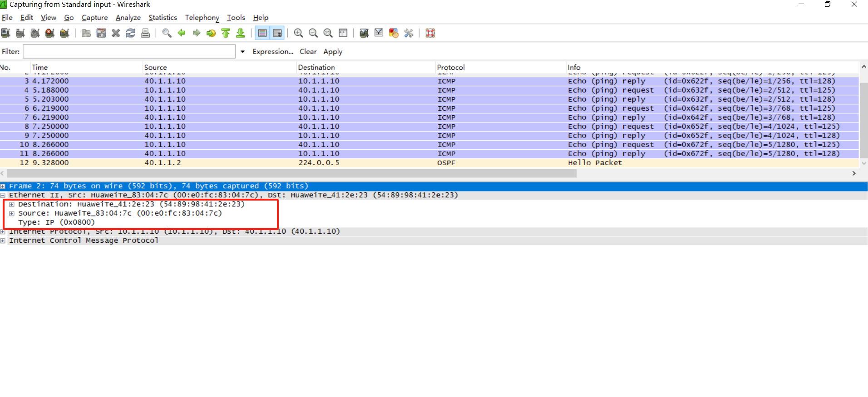
Task: Open the Tools menu
Action: click(x=236, y=18)
